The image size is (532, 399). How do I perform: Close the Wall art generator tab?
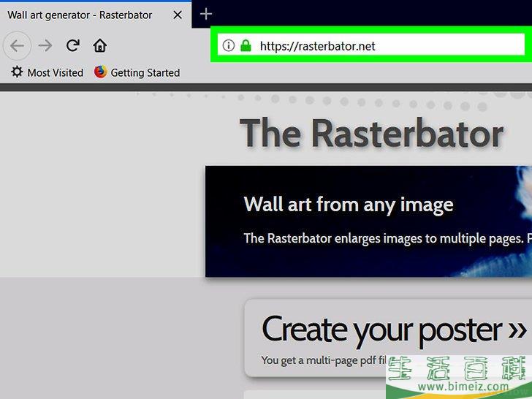[178, 15]
